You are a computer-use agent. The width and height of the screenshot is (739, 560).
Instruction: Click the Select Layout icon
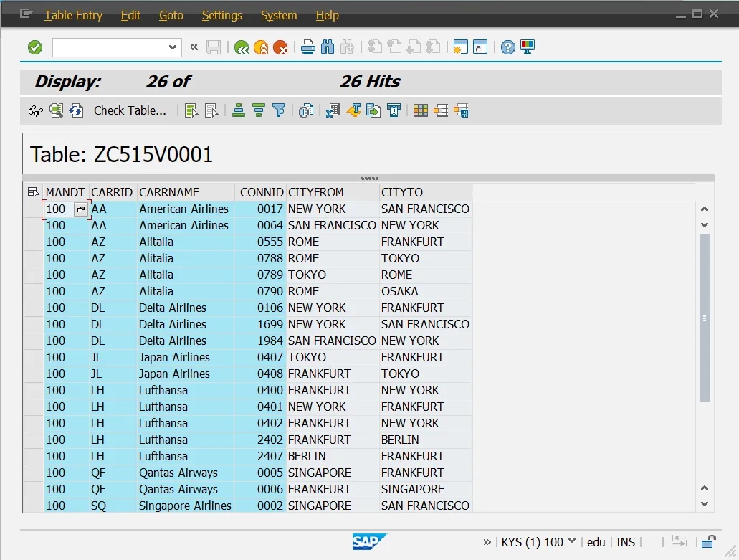click(x=441, y=110)
